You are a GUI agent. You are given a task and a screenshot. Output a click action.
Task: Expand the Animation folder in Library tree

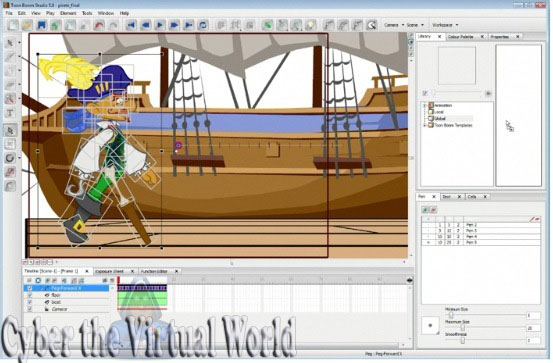pos(425,105)
